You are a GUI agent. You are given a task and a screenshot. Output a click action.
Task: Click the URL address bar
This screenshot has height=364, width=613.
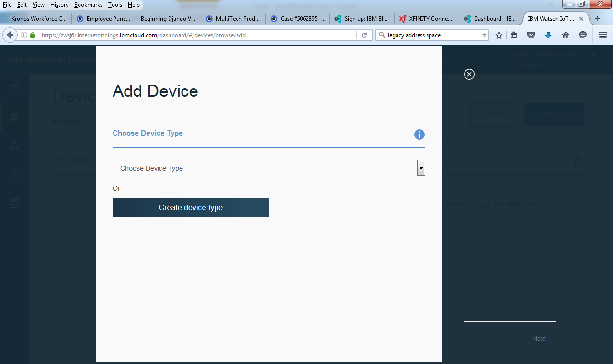(192, 35)
